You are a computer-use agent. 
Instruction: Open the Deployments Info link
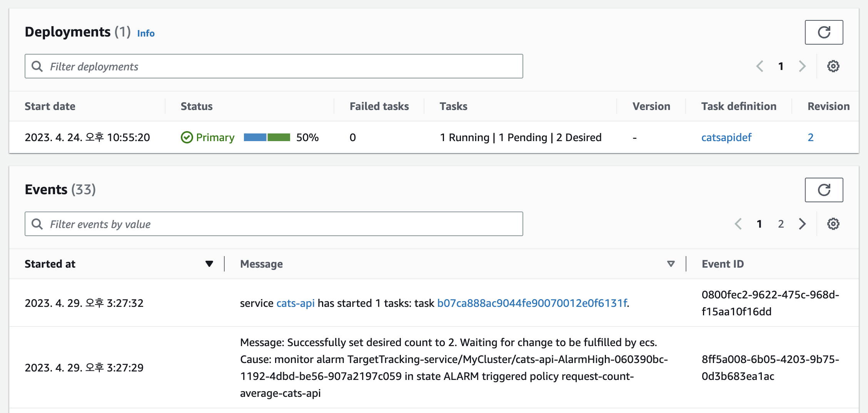tap(146, 33)
